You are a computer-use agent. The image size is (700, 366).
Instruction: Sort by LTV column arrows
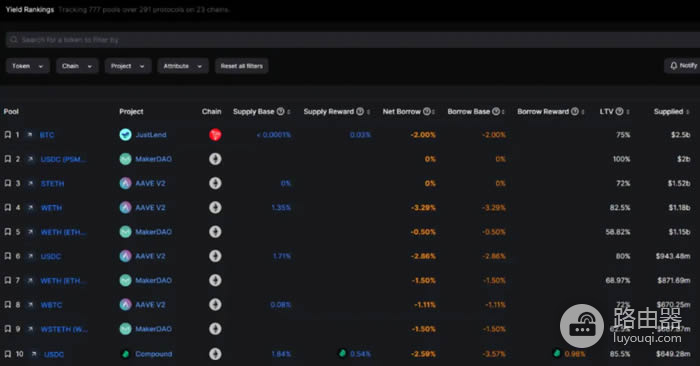628,112
